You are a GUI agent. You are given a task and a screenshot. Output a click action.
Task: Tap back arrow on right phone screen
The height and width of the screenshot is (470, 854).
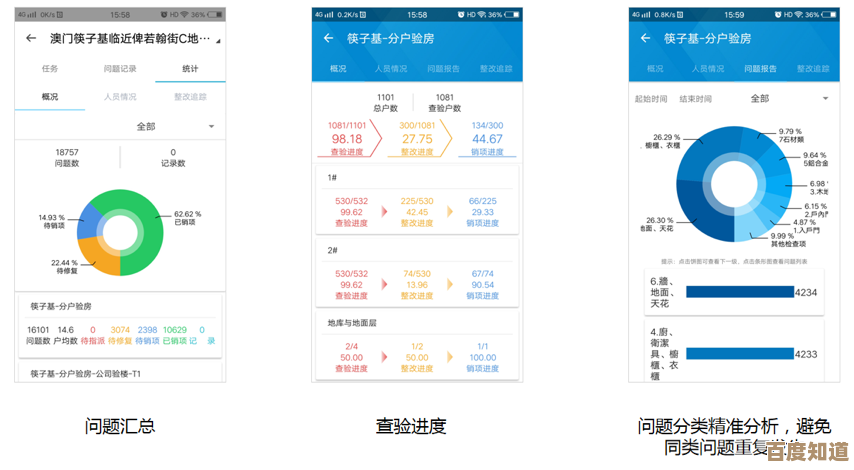click(646, 38)
